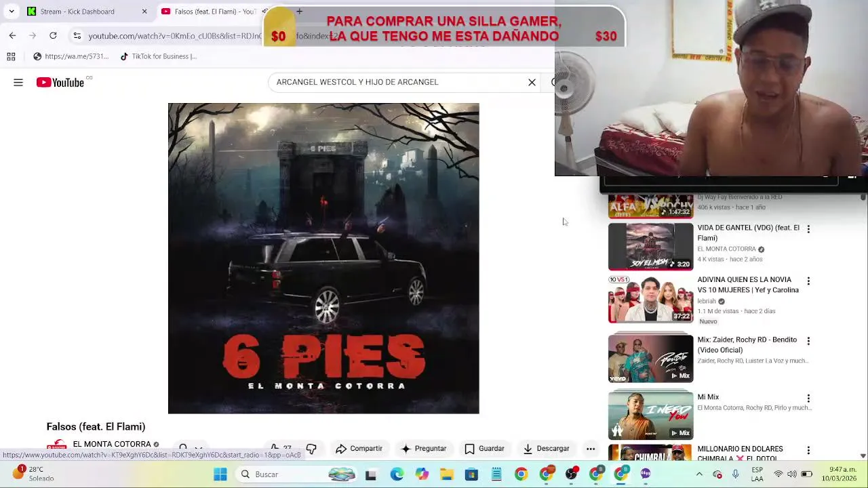Click the Preguntar button
The width and height of the screenshot is (868, 488).
coord(424,449)
